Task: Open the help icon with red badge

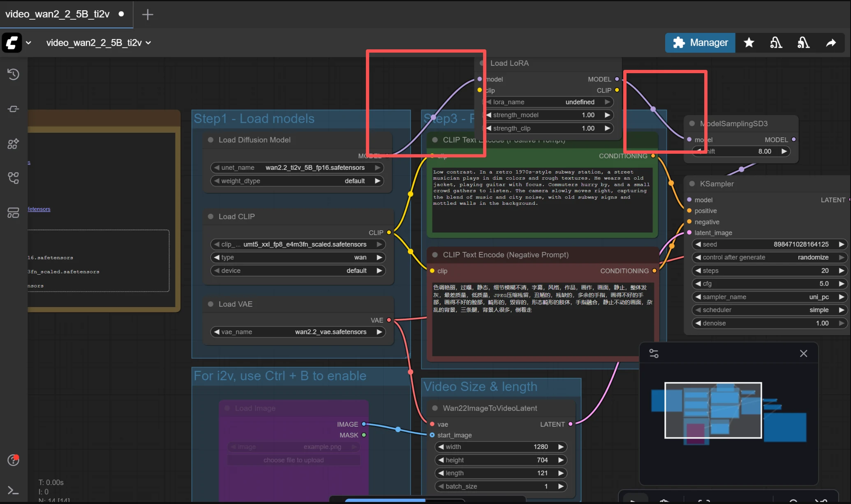Action: (14, 460)
